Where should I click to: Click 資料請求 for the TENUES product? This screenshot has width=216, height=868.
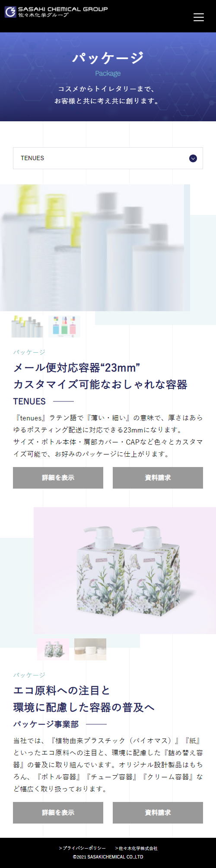click(158, 478)
